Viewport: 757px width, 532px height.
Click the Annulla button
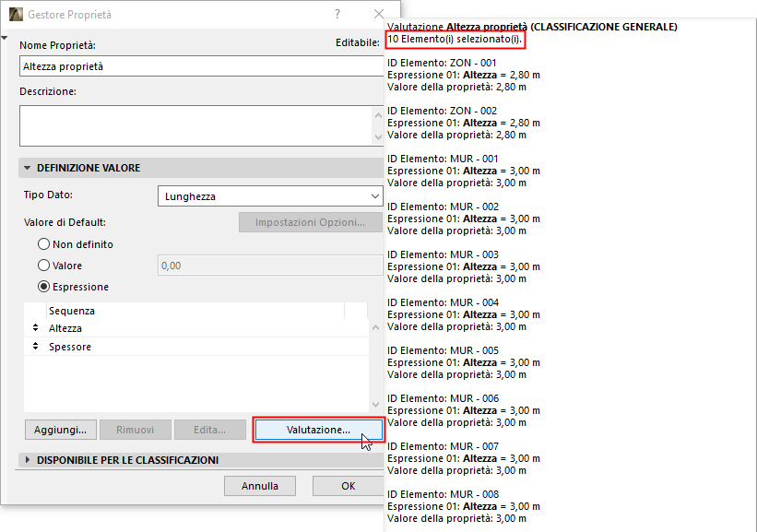[x=260, y=486]
